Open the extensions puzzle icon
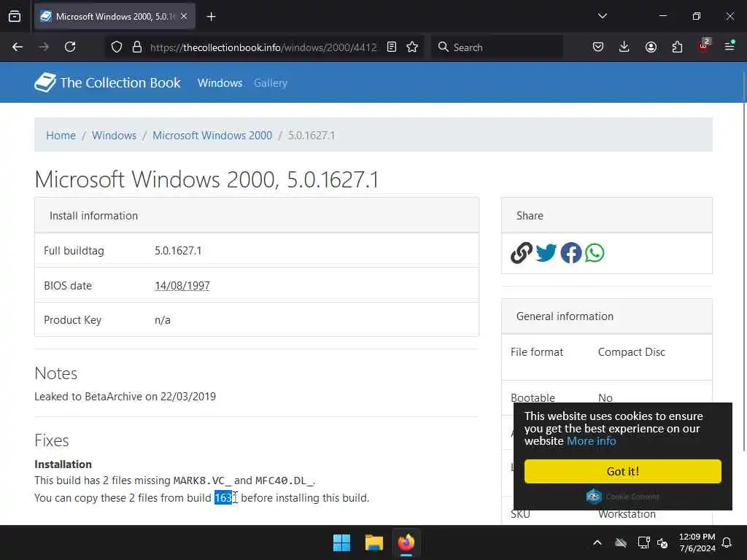Screen dimensions: 747x560 click(677, 47)
